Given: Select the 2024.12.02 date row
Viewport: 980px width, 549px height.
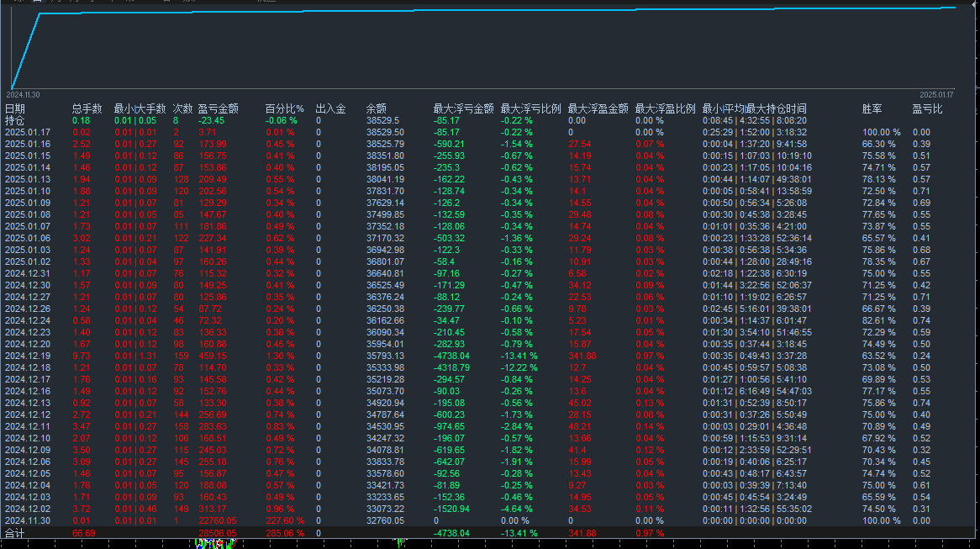Looking at the screenshot, I should (x=28, y=509).
